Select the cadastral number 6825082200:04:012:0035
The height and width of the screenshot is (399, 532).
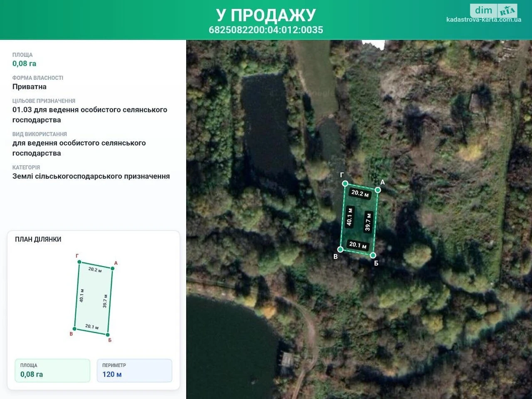click(266, 30)
